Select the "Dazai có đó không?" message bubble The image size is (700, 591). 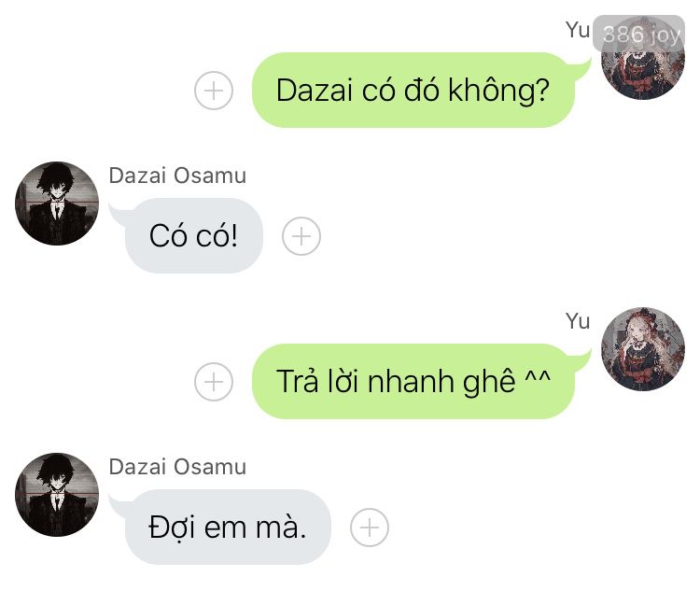[x=413, y=91]
